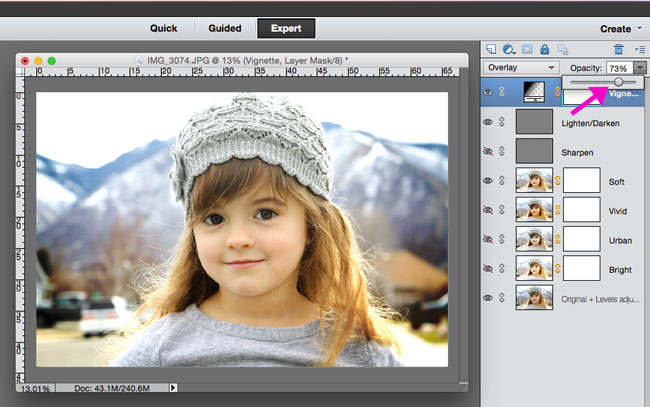The width and height of the screenshot is (650, 407).
Task: Expand the Create dropdown menu
Action: [x=621, y=29]
